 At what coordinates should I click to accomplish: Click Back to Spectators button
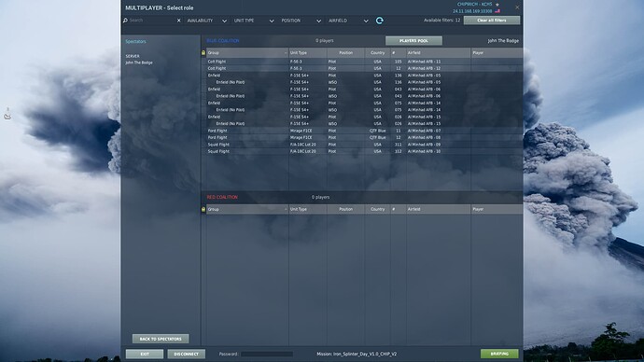coord(161,339)
